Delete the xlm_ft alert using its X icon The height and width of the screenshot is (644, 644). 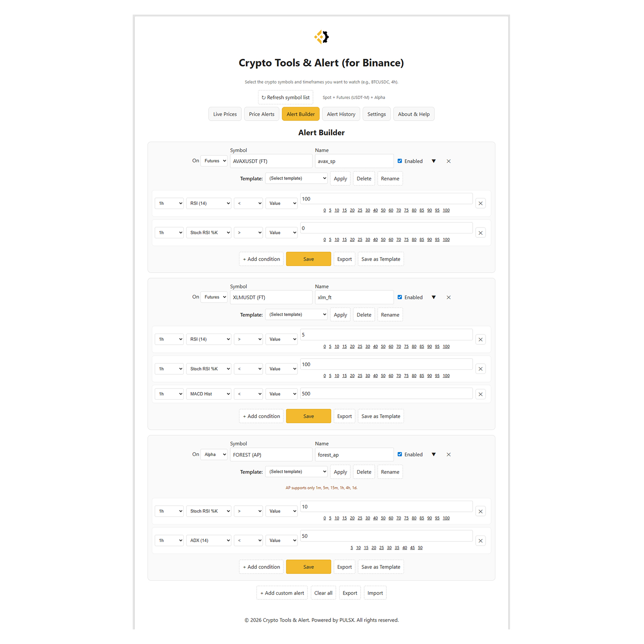click(449, 298)
